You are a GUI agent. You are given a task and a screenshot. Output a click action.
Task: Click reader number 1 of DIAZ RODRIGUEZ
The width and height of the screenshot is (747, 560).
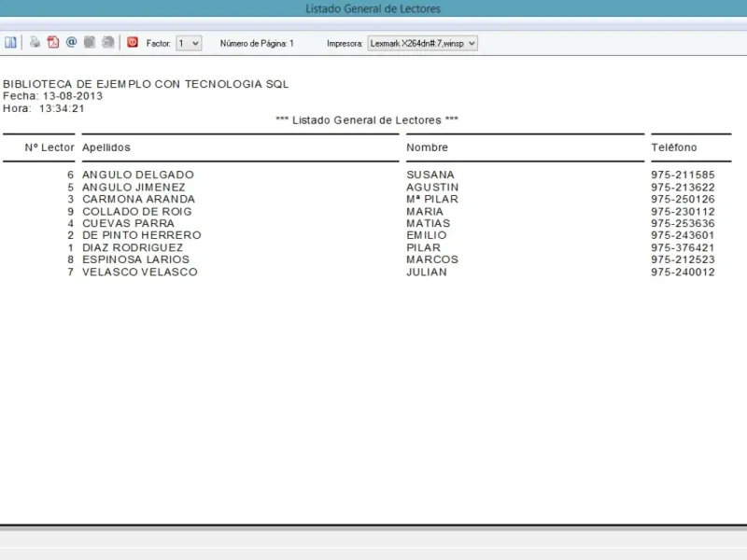pos(71,247)
